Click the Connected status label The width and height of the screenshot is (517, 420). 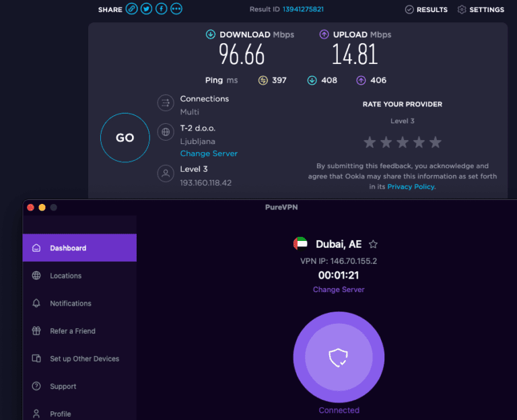(x=339, y=411)
